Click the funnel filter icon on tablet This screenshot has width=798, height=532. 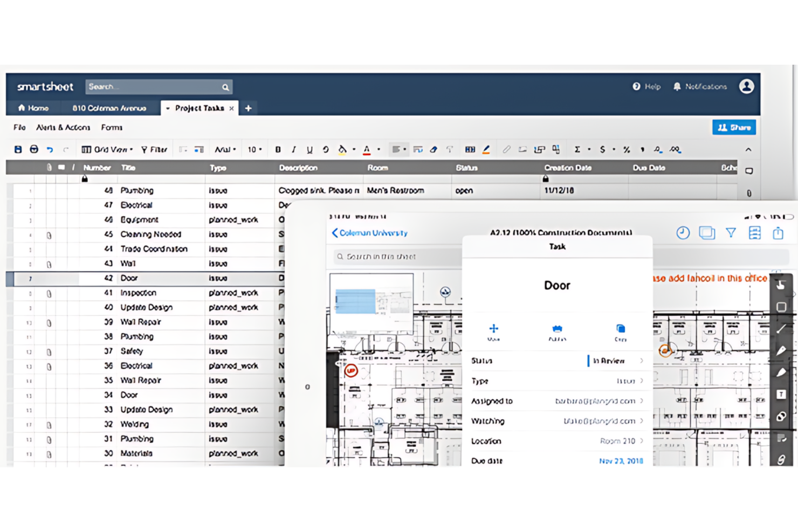click(731, 233)
